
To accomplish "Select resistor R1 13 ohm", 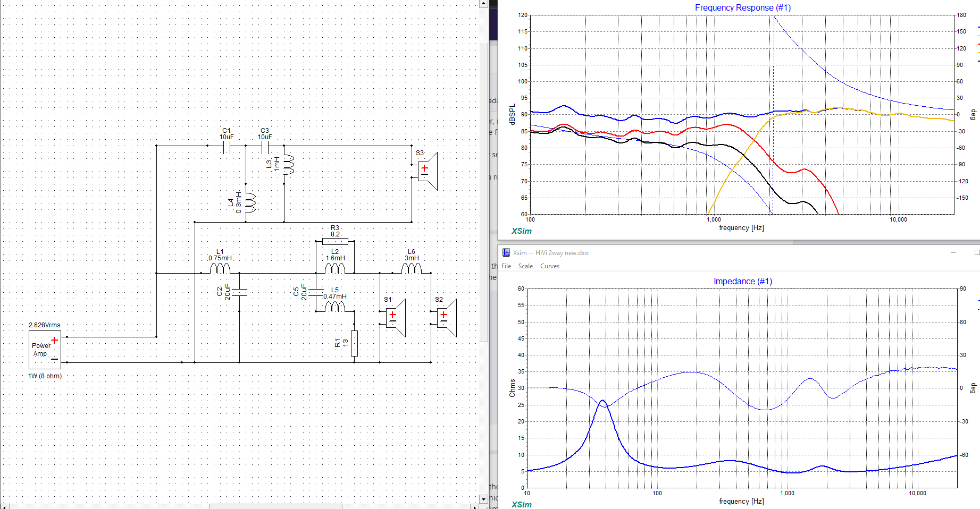I will [x=354, y=343].
